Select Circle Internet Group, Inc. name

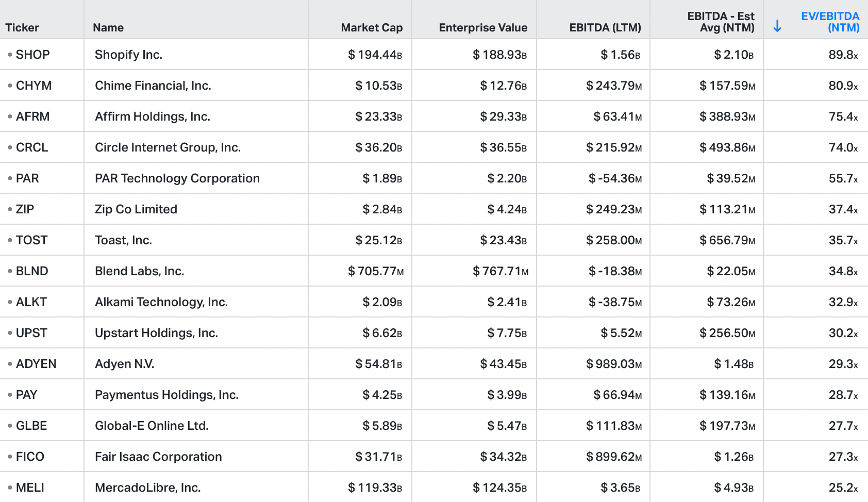(168, 147)
